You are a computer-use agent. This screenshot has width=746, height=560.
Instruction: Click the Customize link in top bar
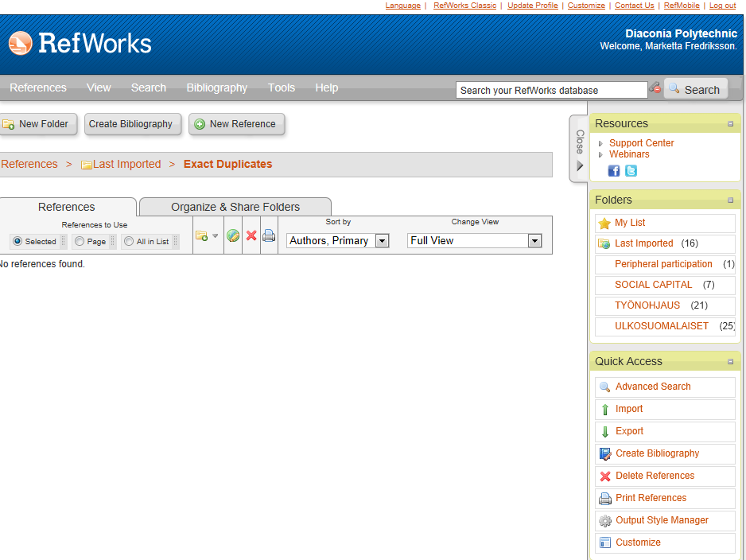pos(586,6)
